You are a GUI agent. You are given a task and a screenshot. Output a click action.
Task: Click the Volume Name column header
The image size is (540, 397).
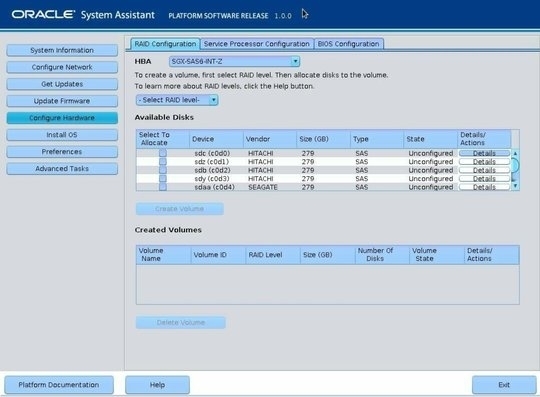[164, 255]
